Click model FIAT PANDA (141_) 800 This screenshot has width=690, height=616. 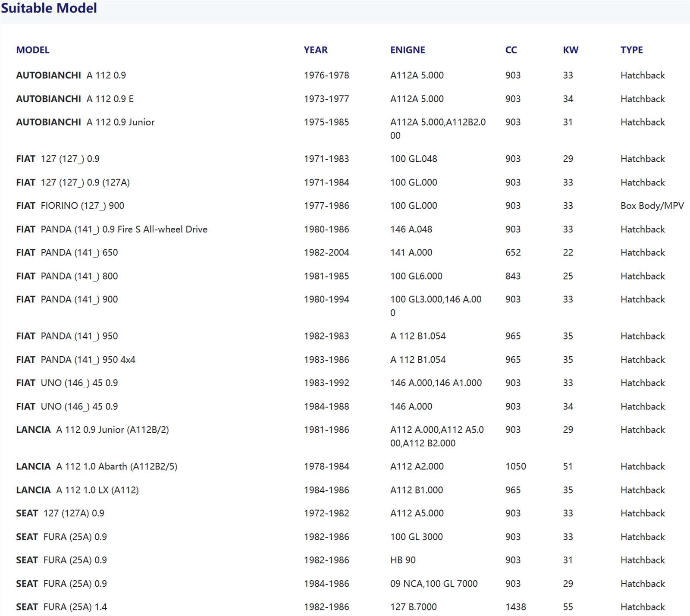pos(67,276)
